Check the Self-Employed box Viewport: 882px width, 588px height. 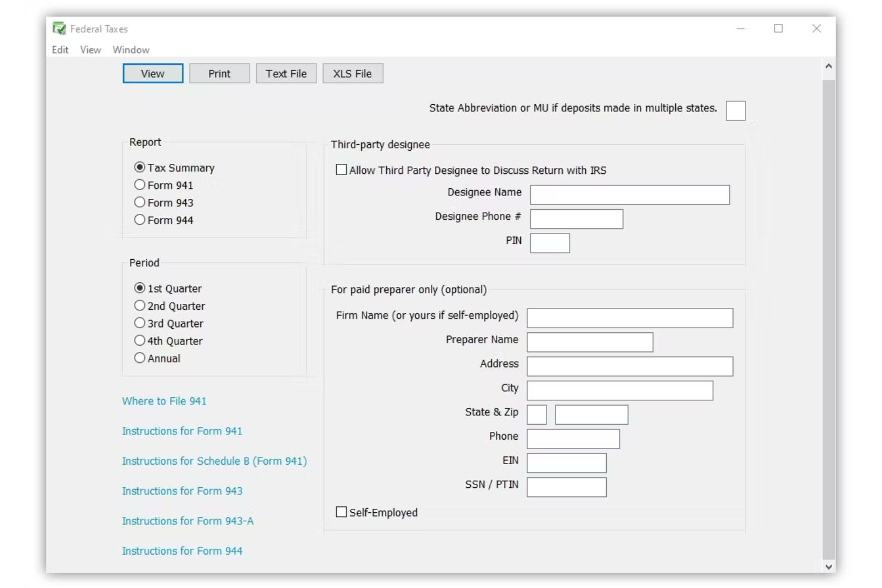(341, 512)
